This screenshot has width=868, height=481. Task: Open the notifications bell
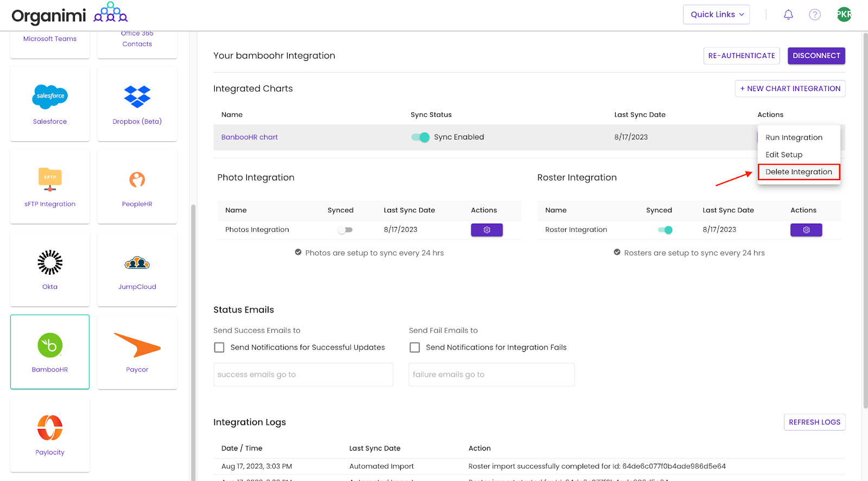[x=788, y=15]
